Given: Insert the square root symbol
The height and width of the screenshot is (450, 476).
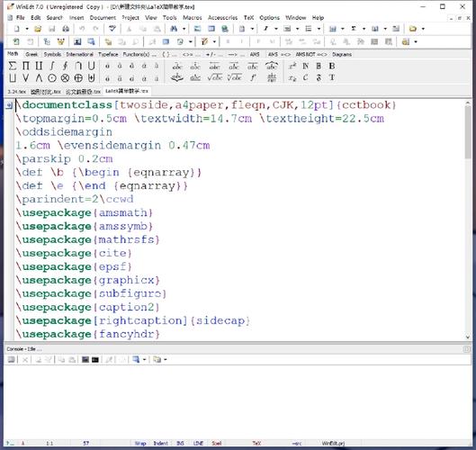Looking at the screenshot, I should pos(215,77).
